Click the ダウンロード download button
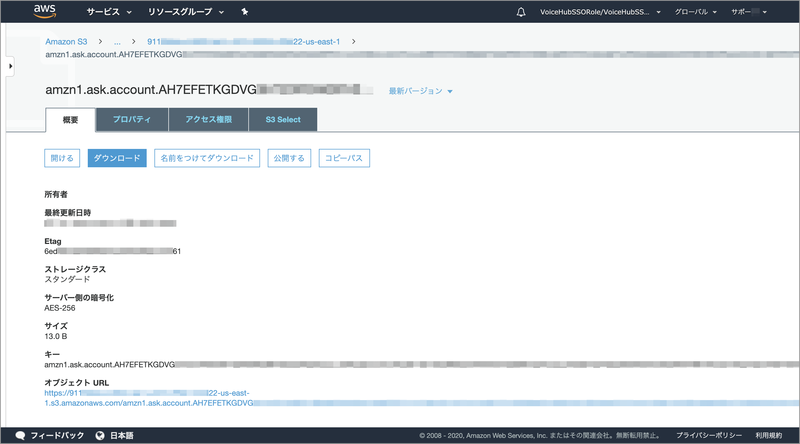 117,158
